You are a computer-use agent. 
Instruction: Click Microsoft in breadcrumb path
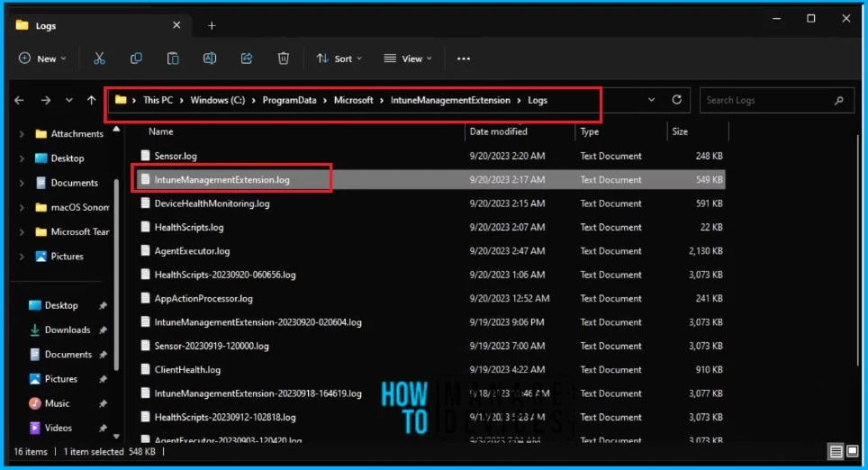point(353,100)
